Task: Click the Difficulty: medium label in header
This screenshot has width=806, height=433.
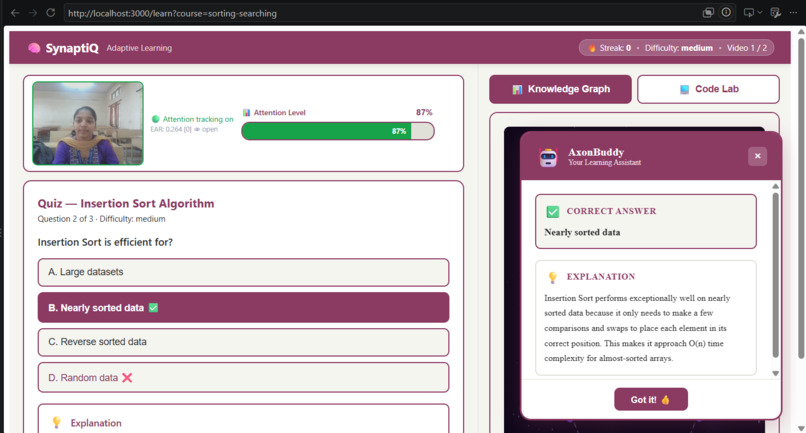Action: point(679,48)
